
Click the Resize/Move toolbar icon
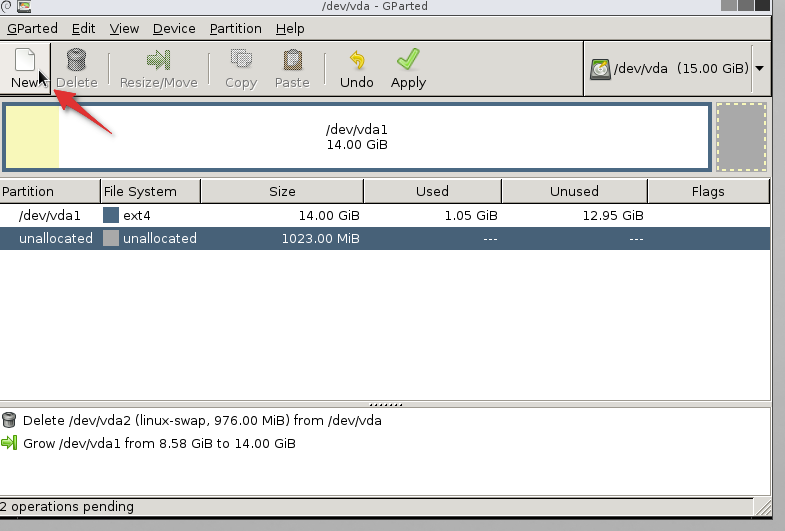click(158, 60)
